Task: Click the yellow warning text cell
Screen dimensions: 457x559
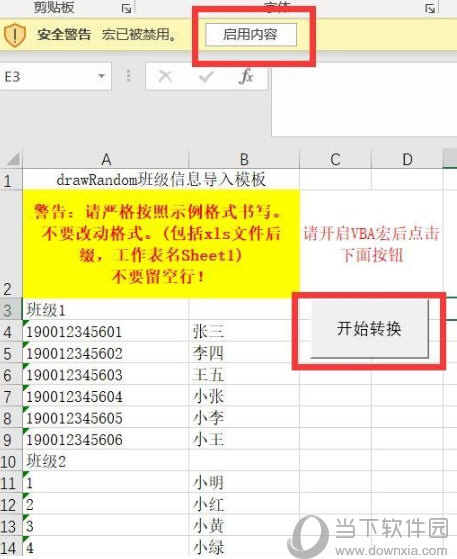Action: click(x=161, y=244)
